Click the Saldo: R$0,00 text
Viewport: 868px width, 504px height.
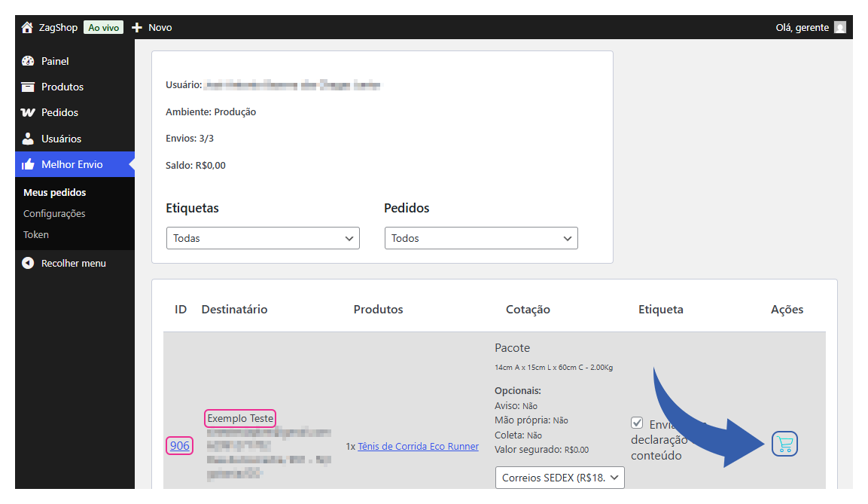coord(196,165)
